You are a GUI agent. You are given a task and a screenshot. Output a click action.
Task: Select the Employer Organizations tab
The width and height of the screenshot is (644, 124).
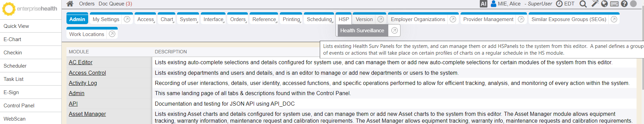tap(418, 19)
